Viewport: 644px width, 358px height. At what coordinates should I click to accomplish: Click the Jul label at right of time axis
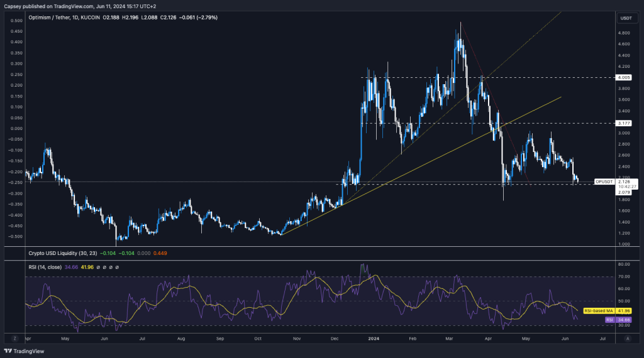603,337
